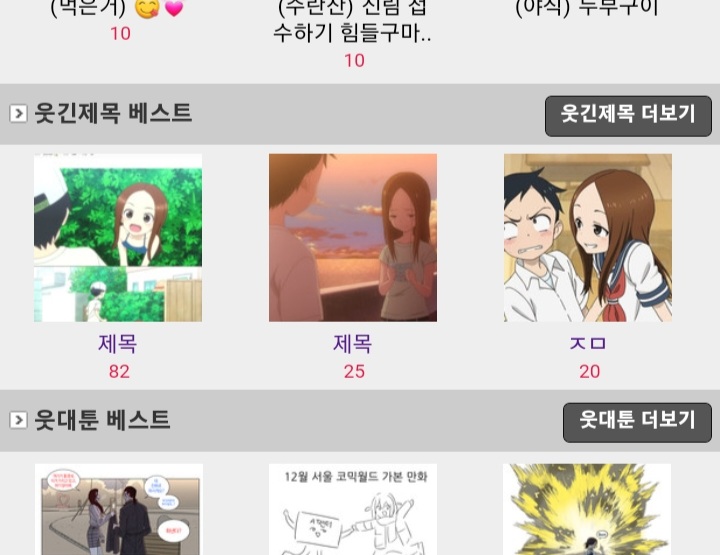Click comment count 82

(x=119, y=371)
